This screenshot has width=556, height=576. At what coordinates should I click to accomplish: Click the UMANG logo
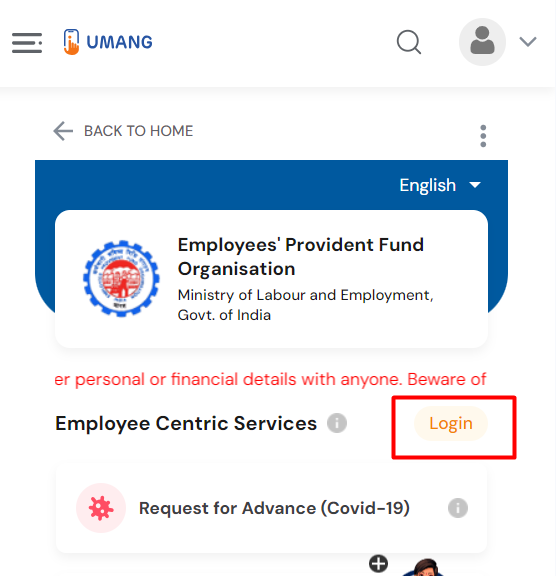(108, 42)
